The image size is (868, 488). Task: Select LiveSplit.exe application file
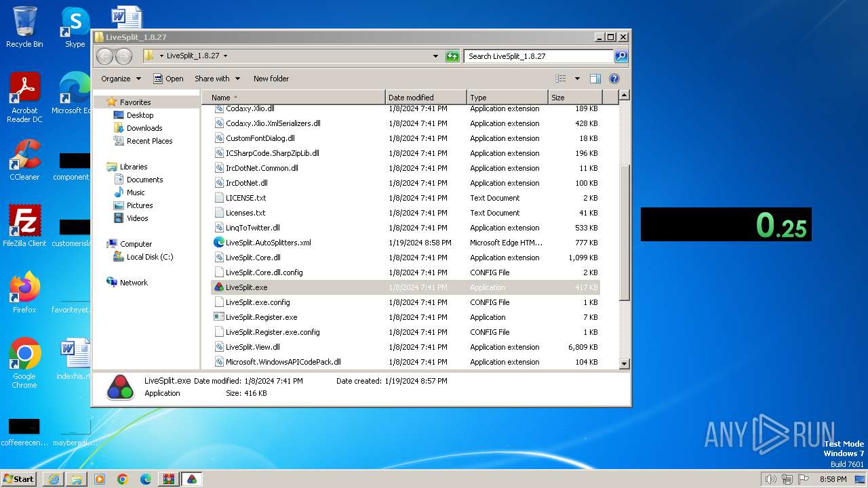(405, 287)
